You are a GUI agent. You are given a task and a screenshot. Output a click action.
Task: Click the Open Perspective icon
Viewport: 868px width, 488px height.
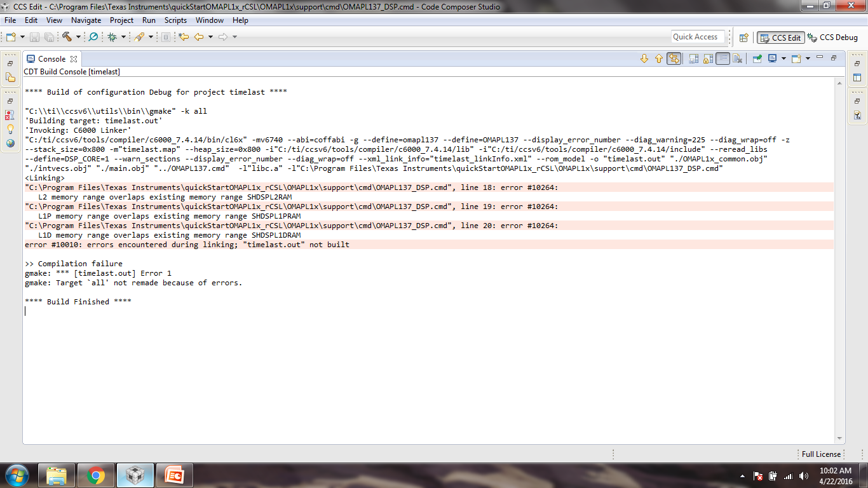click(x=743, y=37)
